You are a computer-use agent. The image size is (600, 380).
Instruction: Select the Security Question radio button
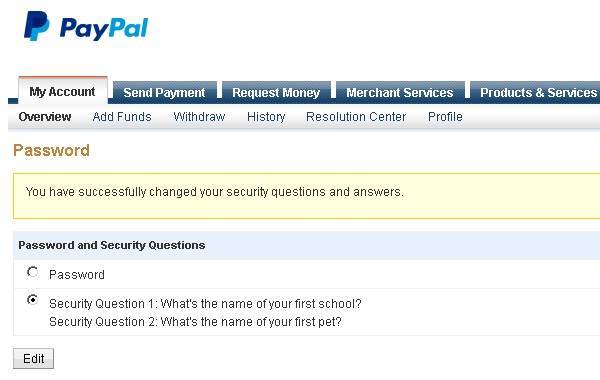33,300
